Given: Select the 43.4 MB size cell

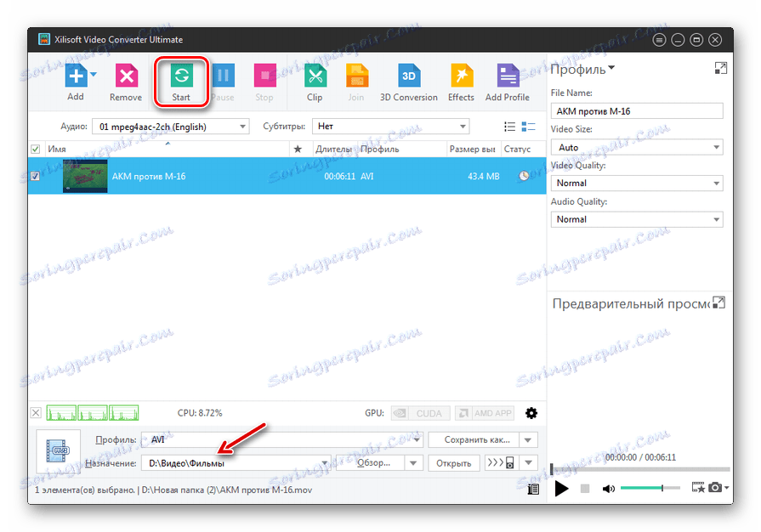Looking at the screenshot, I should click(x=483, y=177).
